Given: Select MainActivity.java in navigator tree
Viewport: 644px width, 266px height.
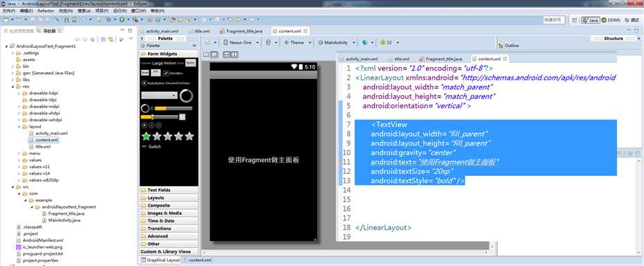Looking at the screenshot, I should tap(61, 220).
